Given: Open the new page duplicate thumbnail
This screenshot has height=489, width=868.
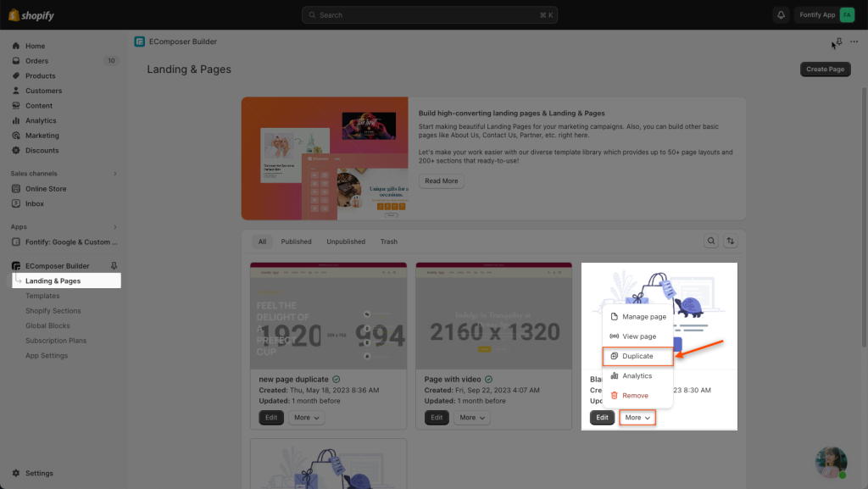Looking at the screenshot, I should click(328, 316).
